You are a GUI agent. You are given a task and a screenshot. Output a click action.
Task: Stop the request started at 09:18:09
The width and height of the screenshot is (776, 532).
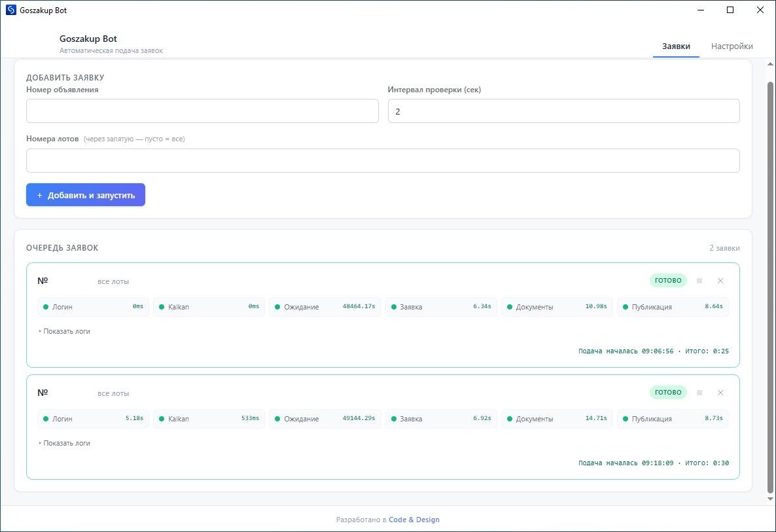[699, 393]
